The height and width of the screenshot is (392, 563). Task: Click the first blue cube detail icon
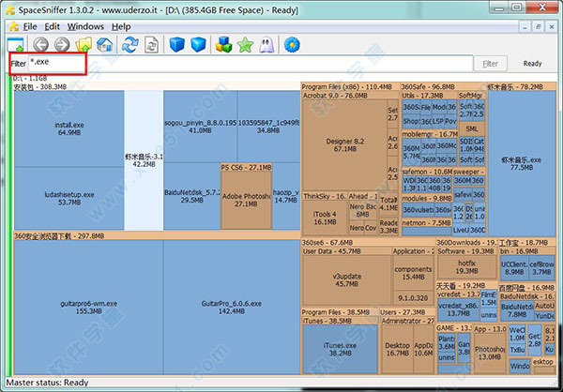pyautogui.click(x=176, y=45)
